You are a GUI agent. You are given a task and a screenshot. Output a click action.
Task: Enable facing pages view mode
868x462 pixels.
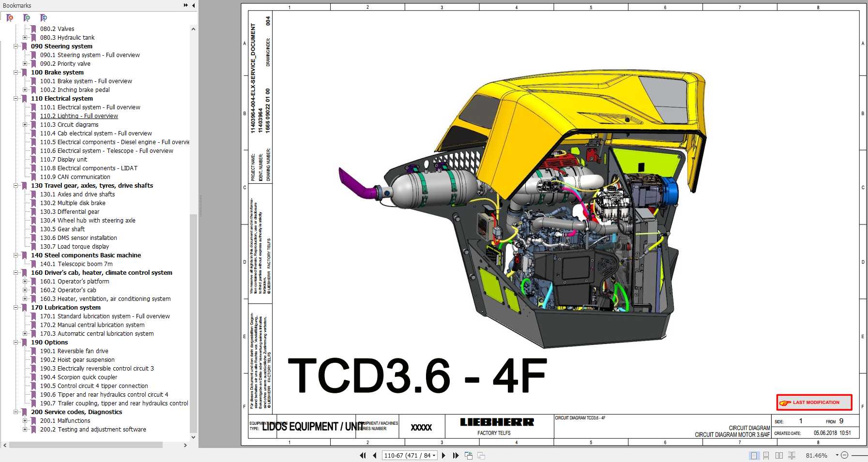click(x=779, y=455)
